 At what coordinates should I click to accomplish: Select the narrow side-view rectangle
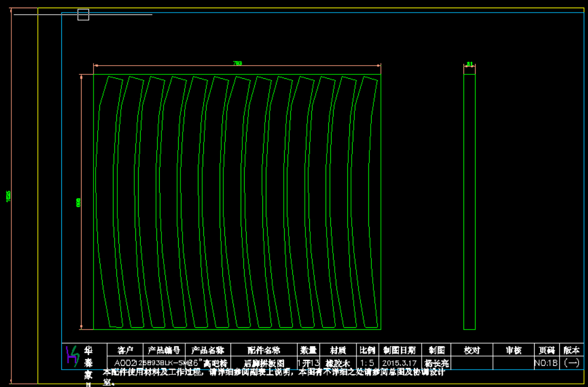[470, 202]
